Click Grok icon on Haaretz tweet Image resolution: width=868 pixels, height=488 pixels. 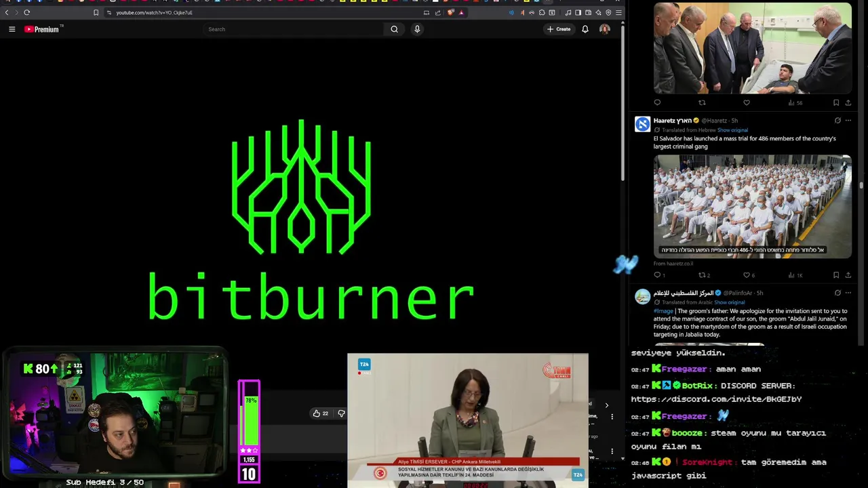[x=837, y=121]
